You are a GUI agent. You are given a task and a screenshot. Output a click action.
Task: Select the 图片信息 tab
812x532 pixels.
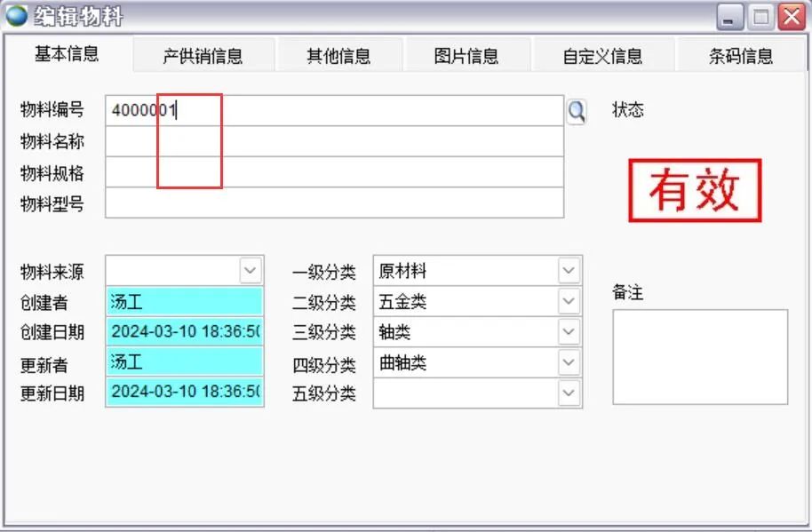pos(466,56)
